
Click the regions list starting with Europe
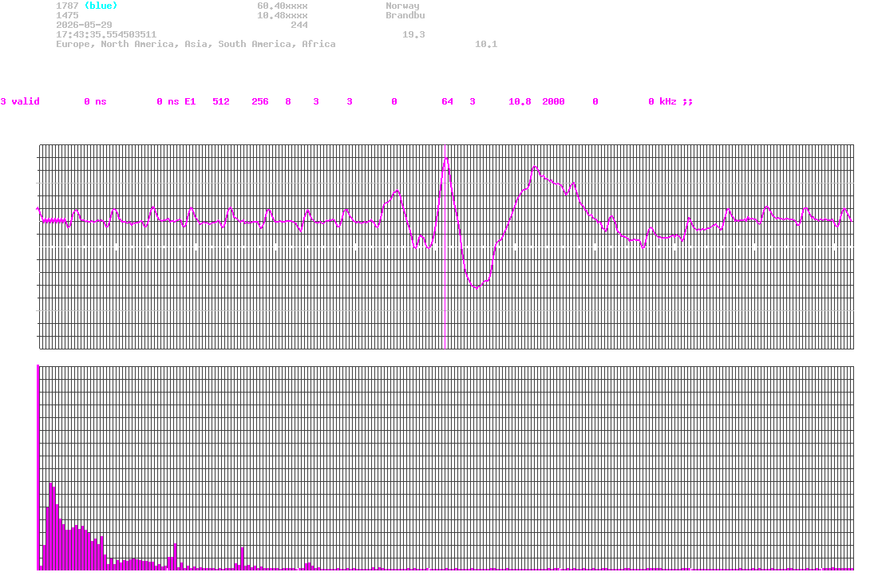196,44
